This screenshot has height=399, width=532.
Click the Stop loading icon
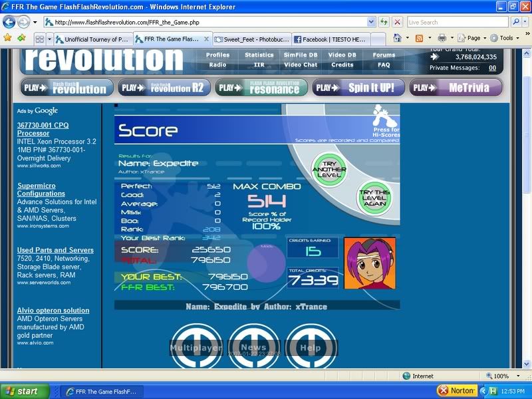(x=397, y=22)
